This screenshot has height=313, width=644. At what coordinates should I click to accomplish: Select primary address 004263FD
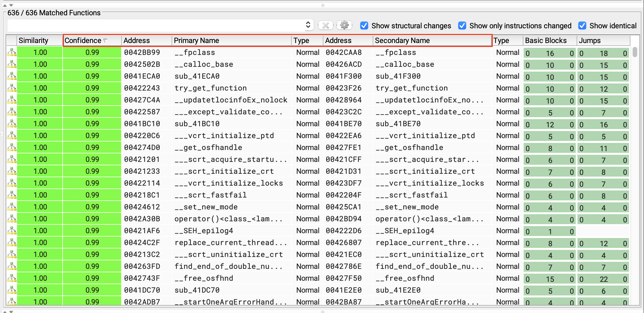tap(142, 266)
